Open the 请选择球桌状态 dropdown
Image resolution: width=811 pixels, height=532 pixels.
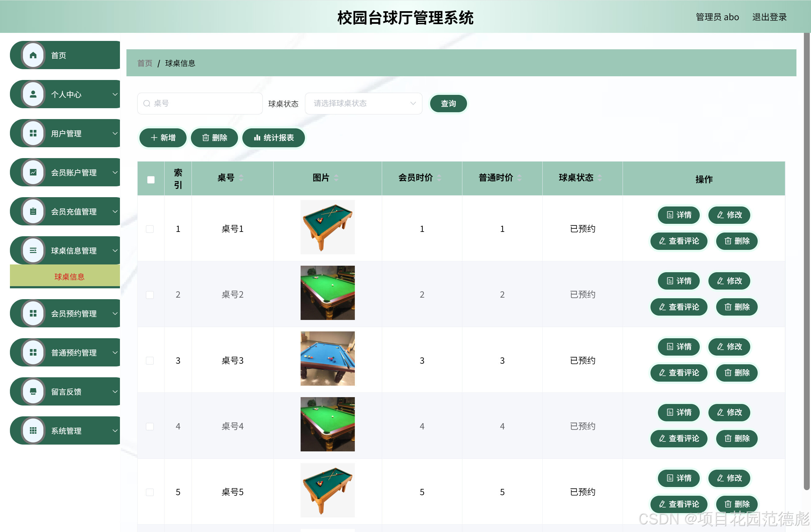pyautogui.click(x=363, y=103)
